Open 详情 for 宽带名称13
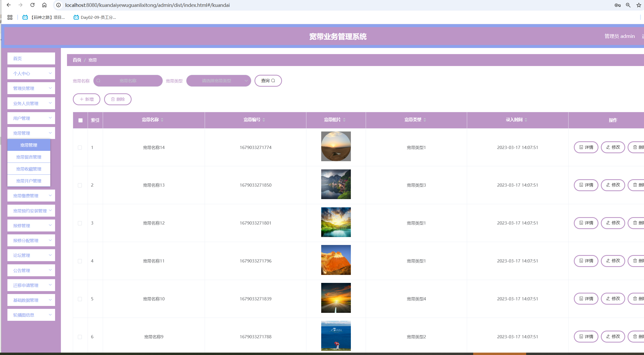Screen dimensions: 644x355 (x=586, y=185)
